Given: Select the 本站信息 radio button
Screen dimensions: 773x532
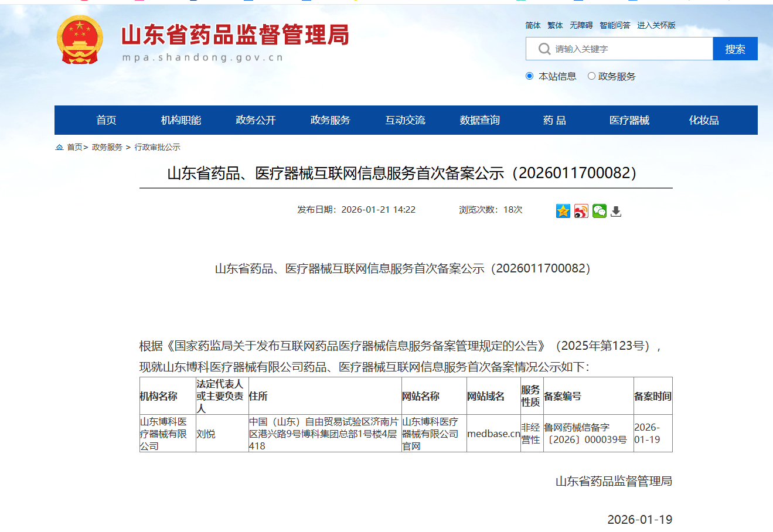Looking at the screenshot, I should tap(530, 76).
